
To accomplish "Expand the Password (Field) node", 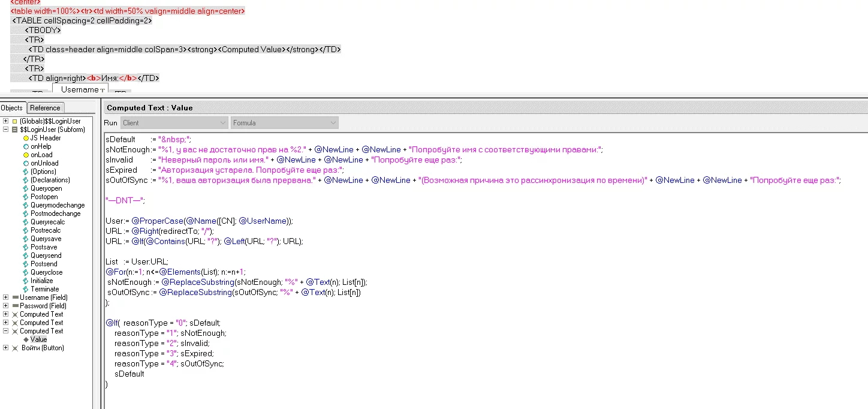I will click(5, 306).
